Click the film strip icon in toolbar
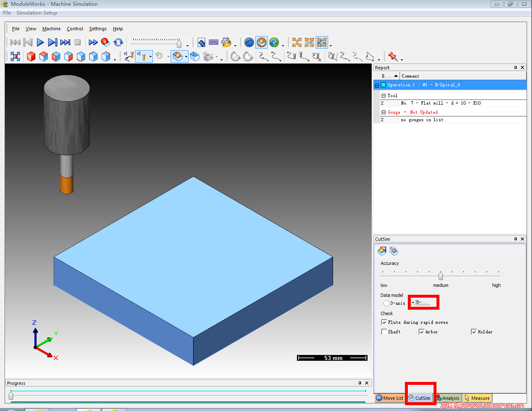This screenshot has height=411, width=532. pos(201,42)
